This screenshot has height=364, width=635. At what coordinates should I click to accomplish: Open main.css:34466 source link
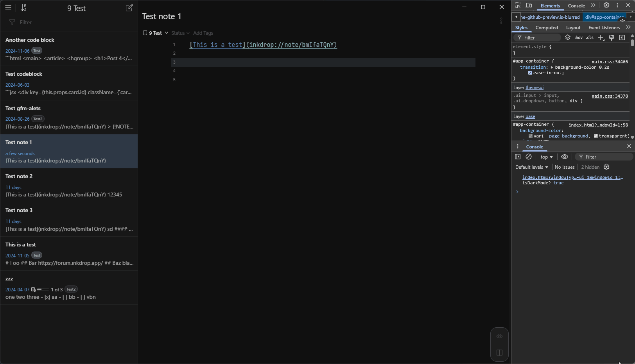(610, 62)
